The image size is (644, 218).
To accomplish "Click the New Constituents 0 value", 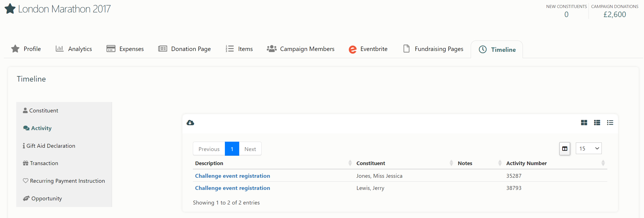I will (x=566, y=14).
